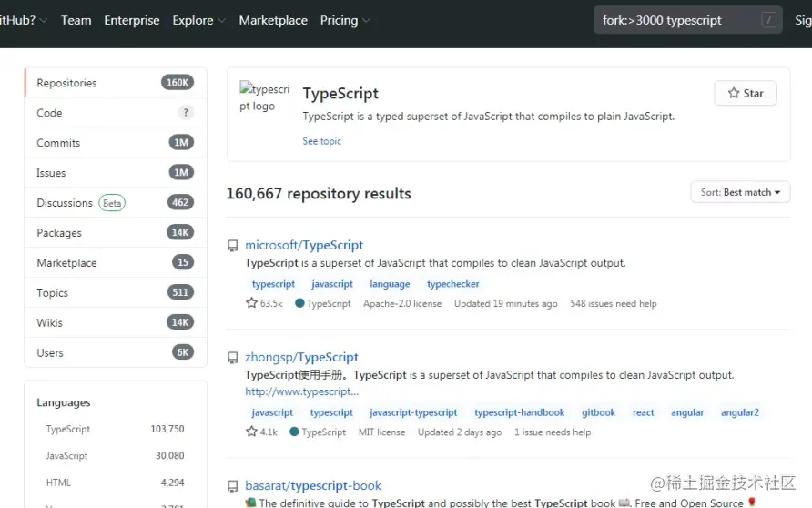Image resolution: width=812 pixels, height=508 pixels.
Task: Select the Topics filter
Action: (116, 293)
